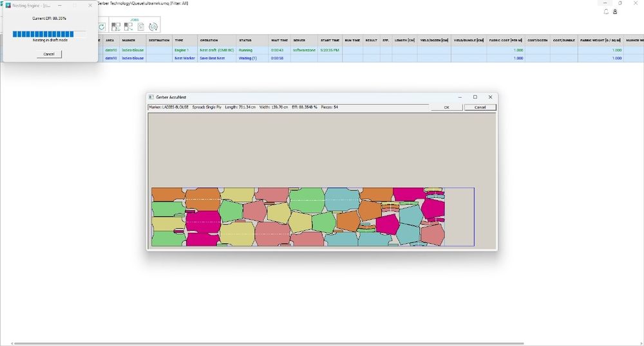The width and height of the screenshot is (644, 346).
Task: Sort by WAIT TIME column header
Action: [279, 40]
